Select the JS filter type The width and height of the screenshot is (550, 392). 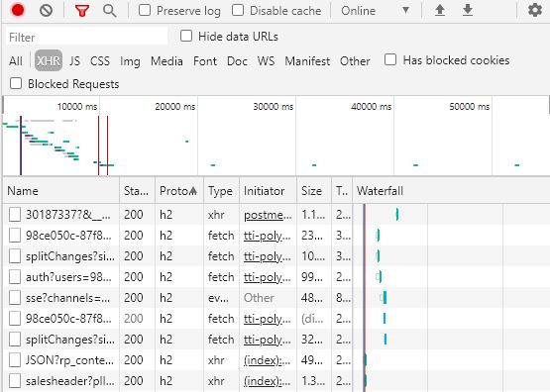(74, 61)
